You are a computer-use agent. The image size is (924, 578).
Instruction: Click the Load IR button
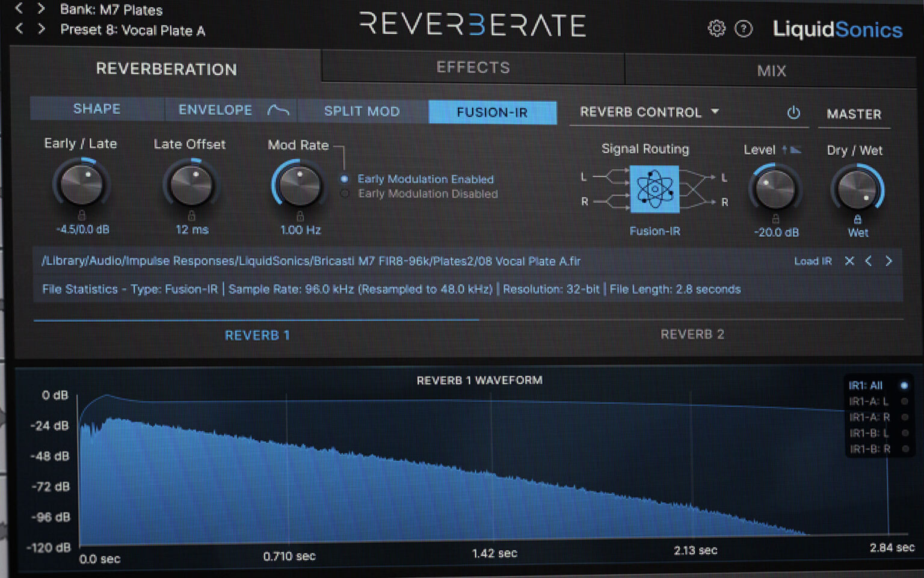coord(812,261)
